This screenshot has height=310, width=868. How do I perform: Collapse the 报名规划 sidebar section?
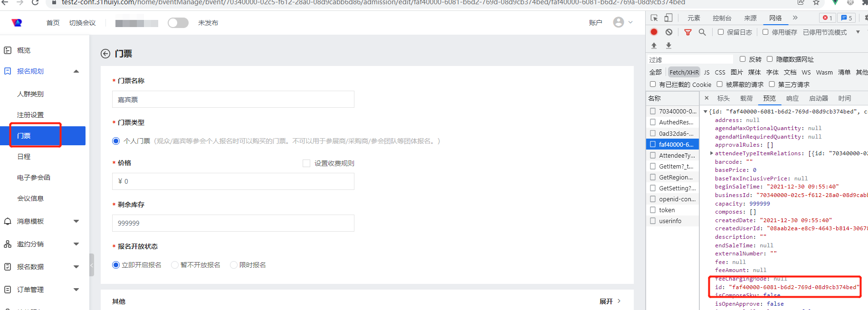76,71
